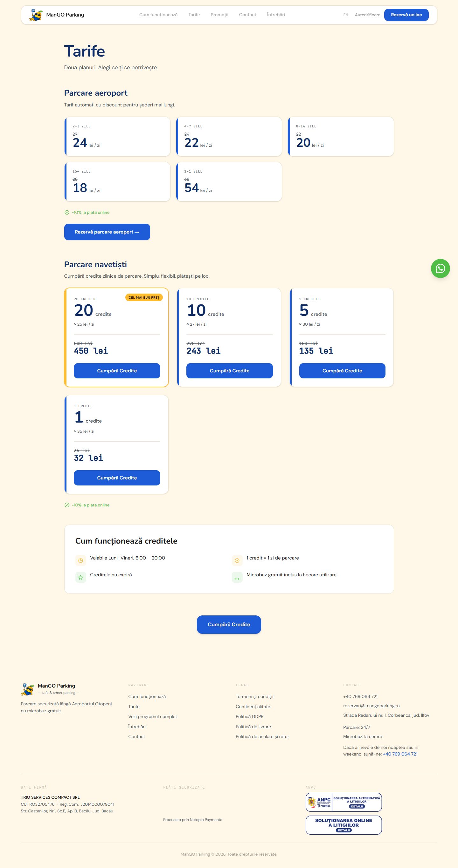Screen dimensions: 458x868
Task: Open the Confidențialitate link
Action: click(x=253, y=707)
